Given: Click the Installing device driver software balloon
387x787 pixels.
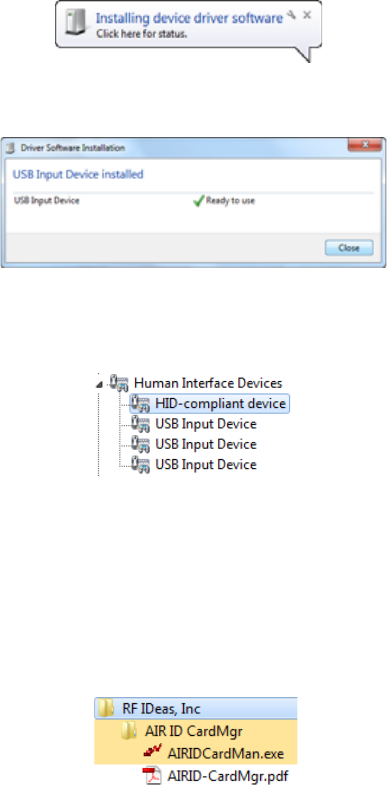Looking at the screenshot, I should point(188,25).
